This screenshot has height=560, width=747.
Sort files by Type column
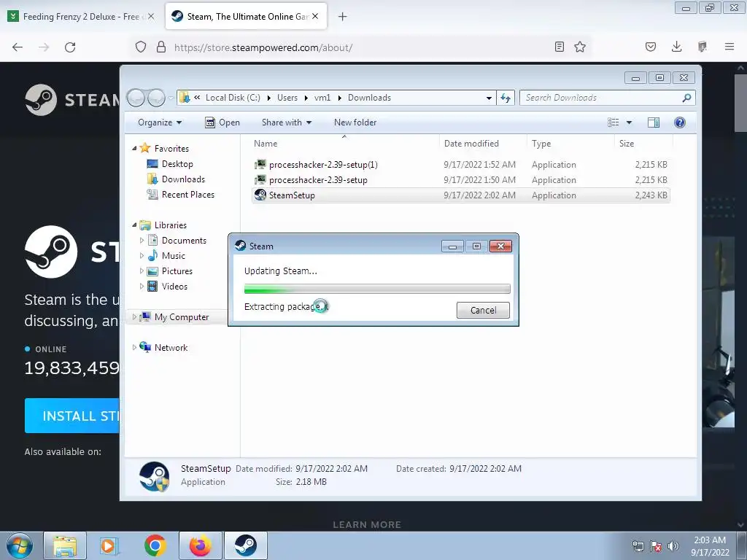click(x=570, y=144)
